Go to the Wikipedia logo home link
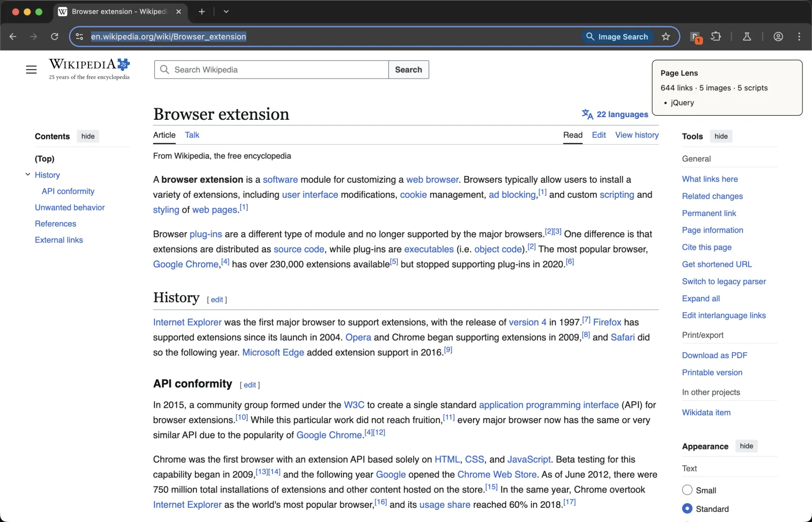Image resolution: width=812 pixels, height=522 pixels. pos(89,69)
